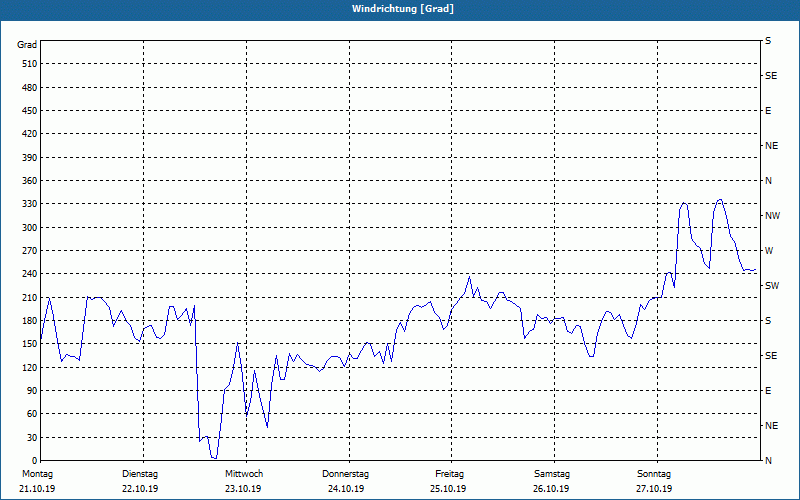This screenshot has width=800, height=500.
Task: Click the Windrichtung [Grad] title
Action: pyautogui.click(x=403, y=9)
